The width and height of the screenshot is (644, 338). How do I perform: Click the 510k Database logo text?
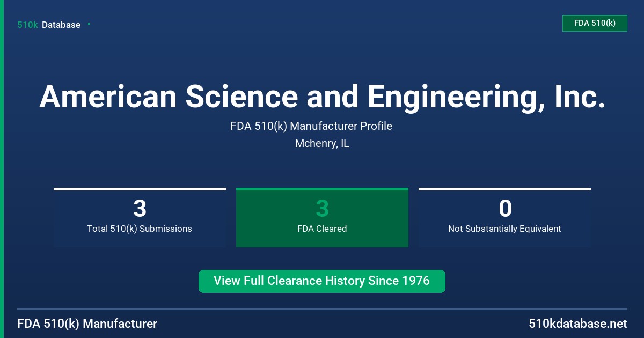click(x=49, y=25)
